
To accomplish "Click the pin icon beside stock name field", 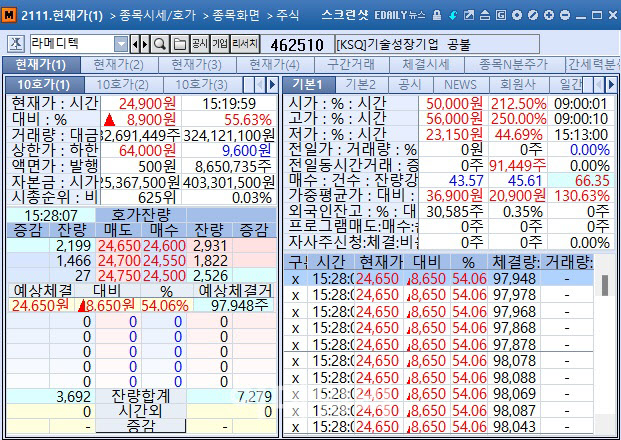I will (x=16, y=44).
